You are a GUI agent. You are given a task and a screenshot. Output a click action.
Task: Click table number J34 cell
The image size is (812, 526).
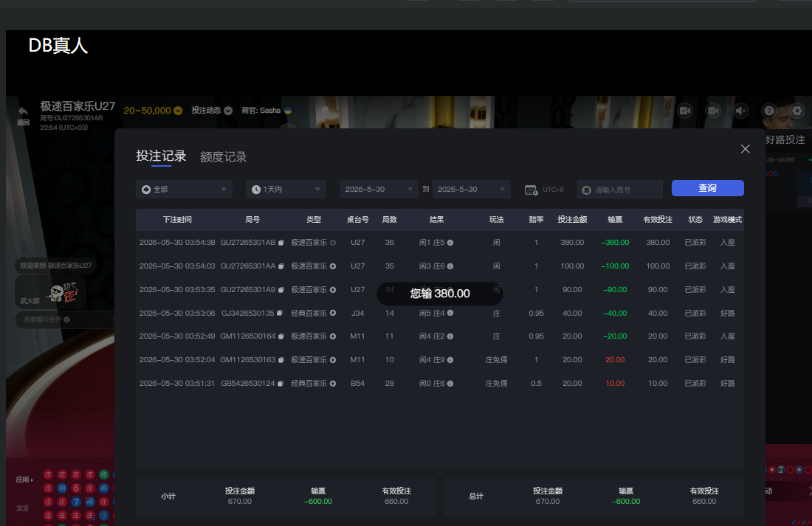357,314
